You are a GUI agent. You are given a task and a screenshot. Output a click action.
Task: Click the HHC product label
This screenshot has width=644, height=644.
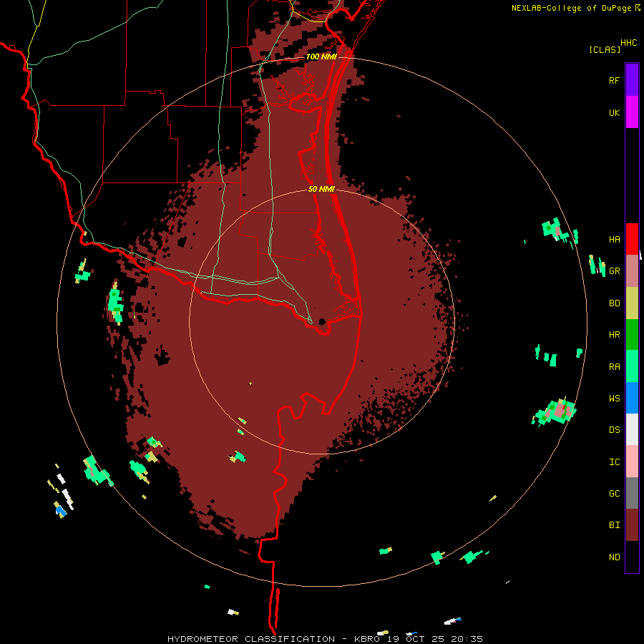pyautogui.click(x=628, y=43)
